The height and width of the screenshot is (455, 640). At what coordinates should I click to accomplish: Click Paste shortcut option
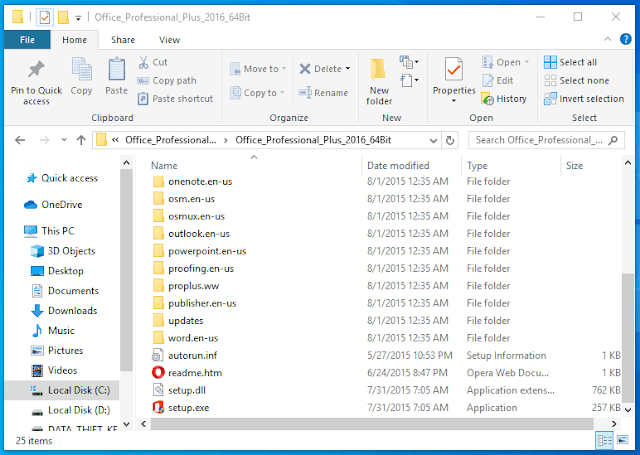pyautogui.click(x=175, y=98)
